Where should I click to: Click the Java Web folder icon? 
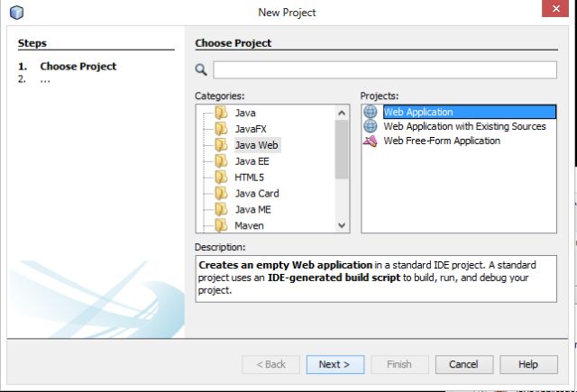[x=221, y=145]
